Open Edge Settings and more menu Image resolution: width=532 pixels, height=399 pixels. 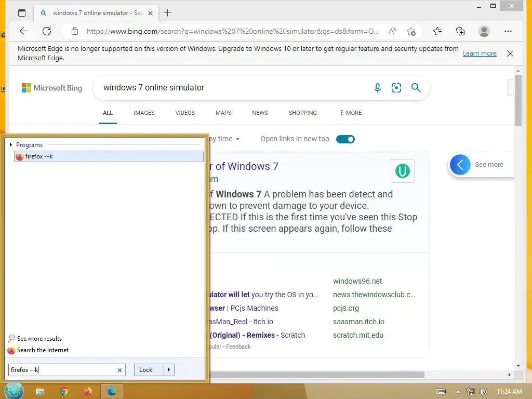[x=508, y=31]
